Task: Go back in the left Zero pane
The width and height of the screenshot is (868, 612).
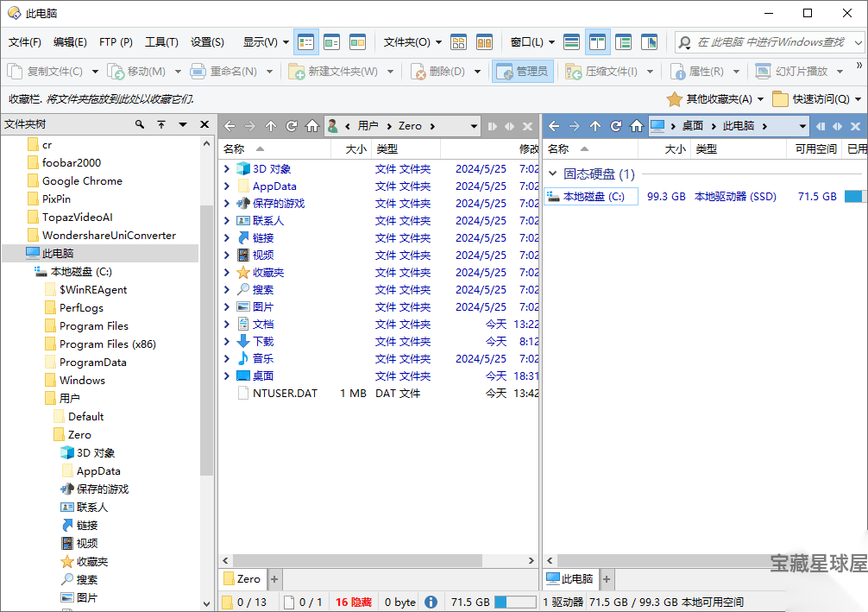Action: pos(230,126)
